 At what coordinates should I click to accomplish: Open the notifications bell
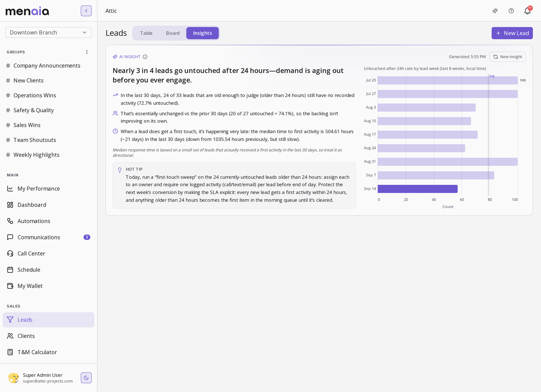(x=527, y=11)
